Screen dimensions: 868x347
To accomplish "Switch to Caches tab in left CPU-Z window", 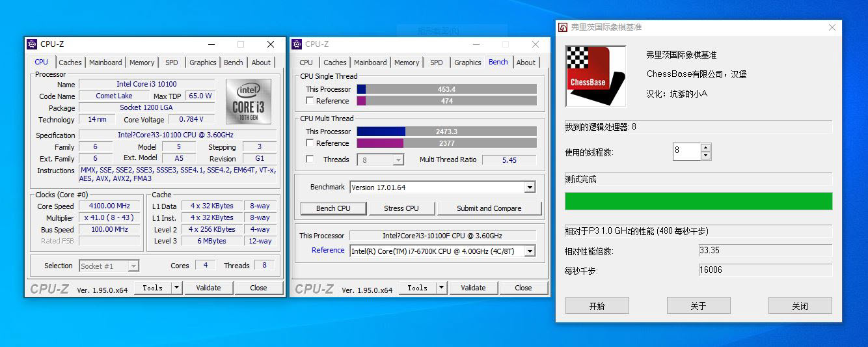I will [70, 62].
